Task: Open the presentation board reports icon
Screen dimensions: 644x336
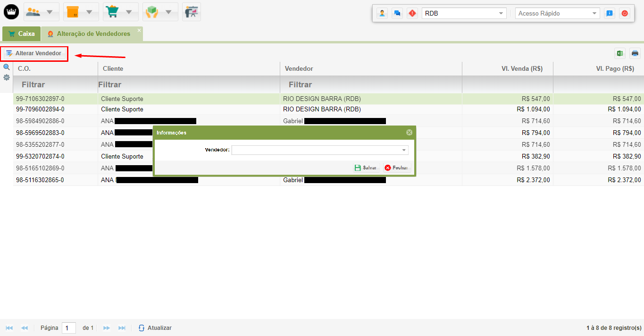Action: [192, 12]
